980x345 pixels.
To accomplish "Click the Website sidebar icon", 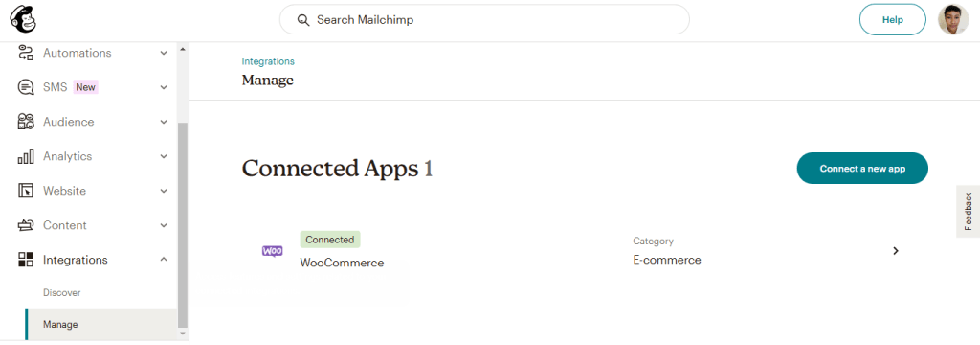I will coord(26,191).
